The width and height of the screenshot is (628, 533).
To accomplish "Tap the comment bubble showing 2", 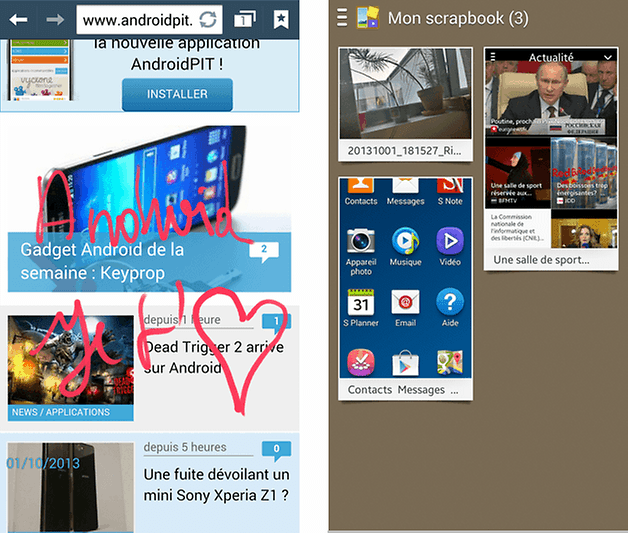I will (264, 251).
